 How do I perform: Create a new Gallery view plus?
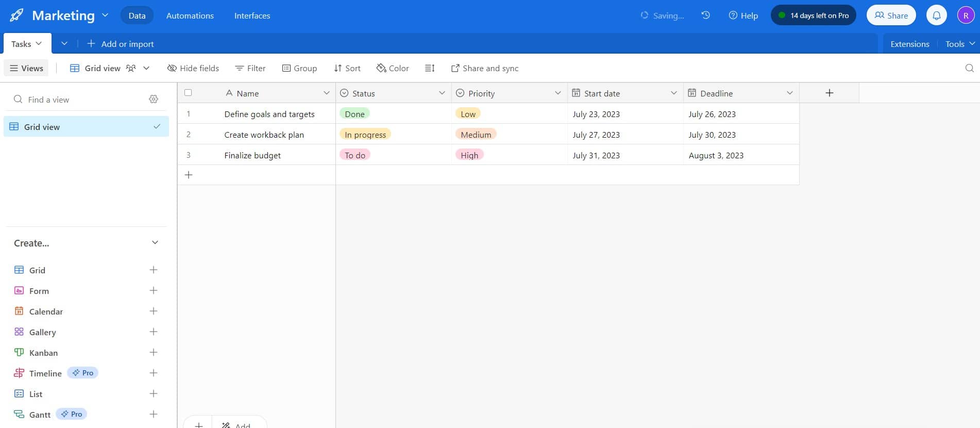[x=154, y=332]
